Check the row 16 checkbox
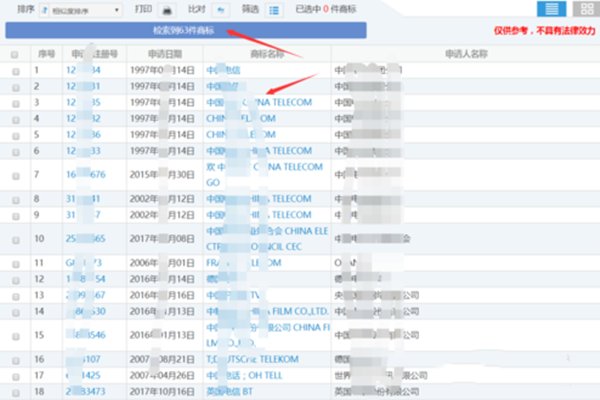Image resolution: width=600 pixels, height=400 pixels. (16, 361)
